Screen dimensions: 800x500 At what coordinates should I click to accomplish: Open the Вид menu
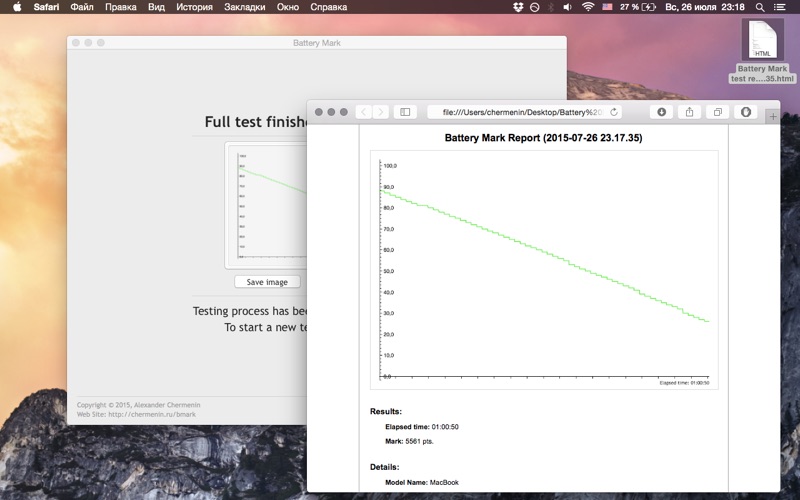pos(156,7)
